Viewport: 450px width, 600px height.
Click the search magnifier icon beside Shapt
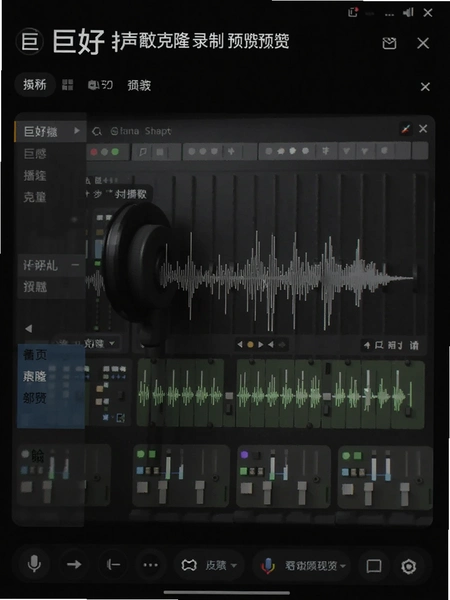click(97, 131)
